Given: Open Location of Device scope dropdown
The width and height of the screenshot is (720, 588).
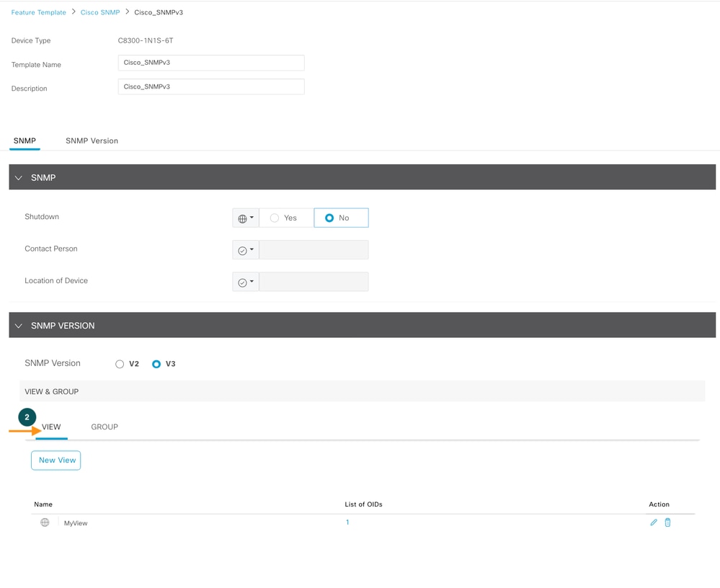Looking at the screenshot, I should (246, 282).
